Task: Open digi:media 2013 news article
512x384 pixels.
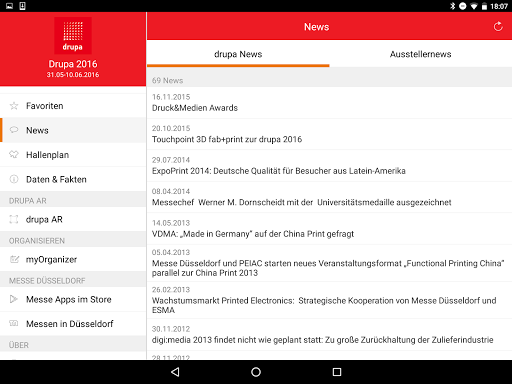Action: (329, 335)
